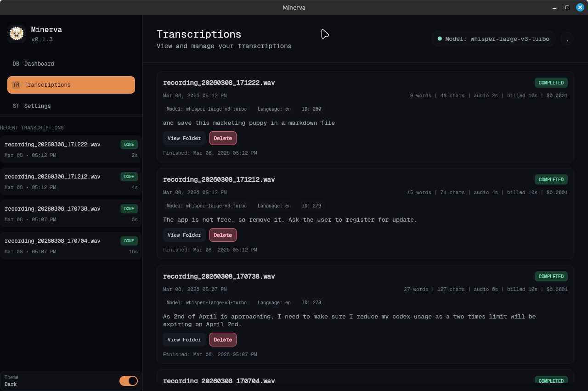Click COMPLETED badge on recording_20260308_170738.wav card
The height and width of the screenshot is (391, 588).
click(x=551, y=276)
